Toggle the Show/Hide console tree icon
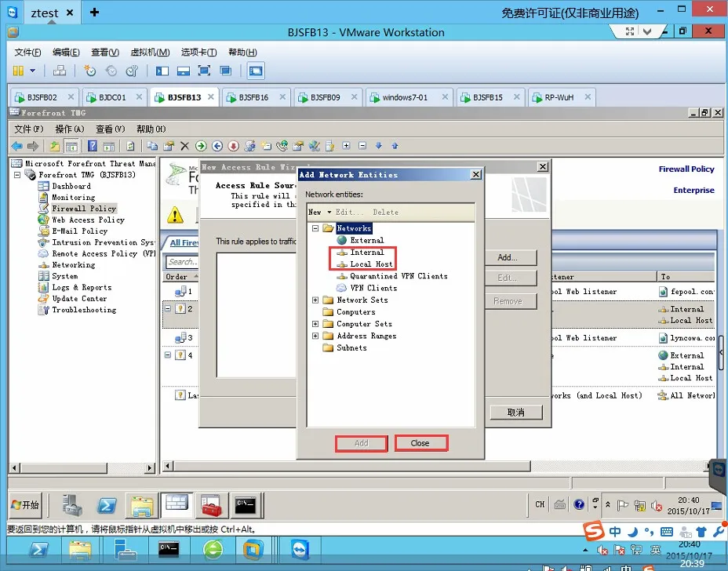 (x=71, y=146)
